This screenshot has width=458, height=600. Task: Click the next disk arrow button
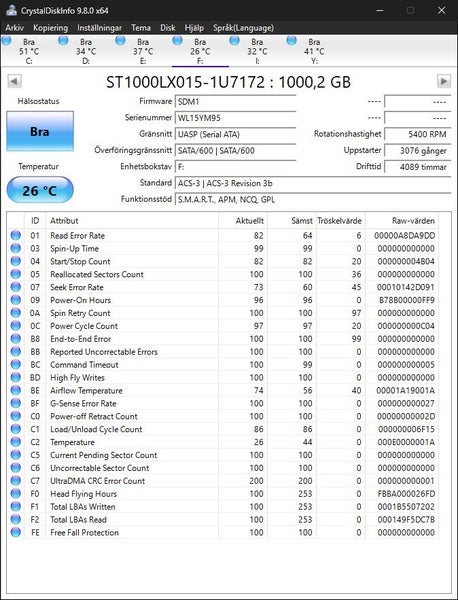(443, 82)
